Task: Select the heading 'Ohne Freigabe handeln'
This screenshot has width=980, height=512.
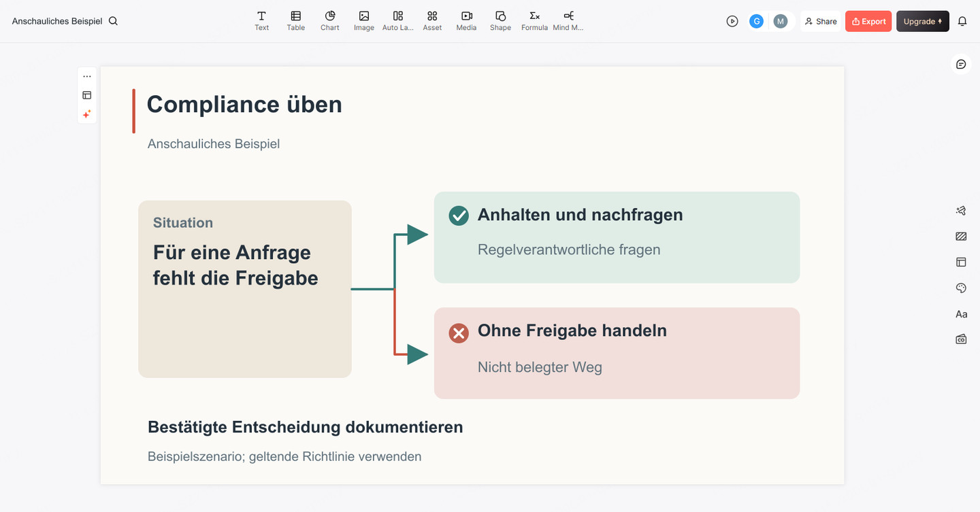Action: [x=572, y=330]
